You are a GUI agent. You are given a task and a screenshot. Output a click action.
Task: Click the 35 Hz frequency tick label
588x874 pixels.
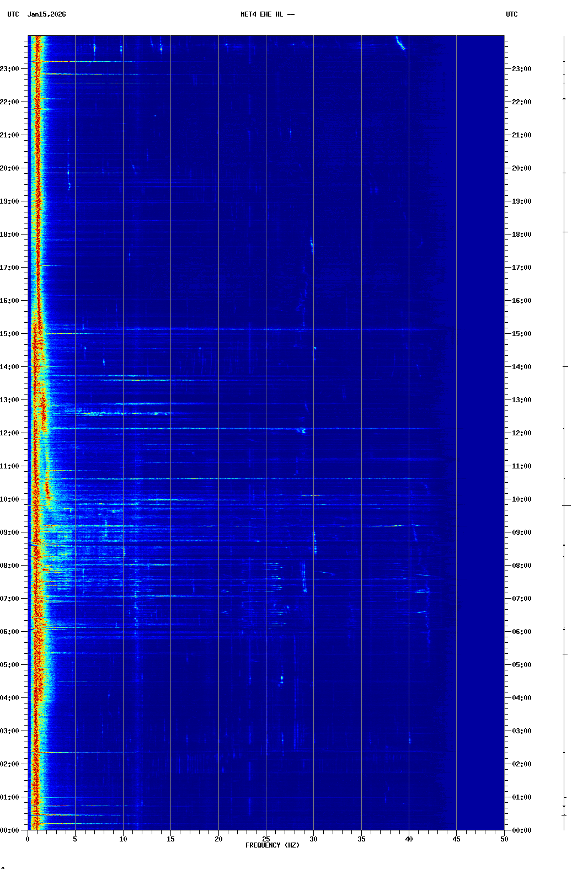coord(361,839)
